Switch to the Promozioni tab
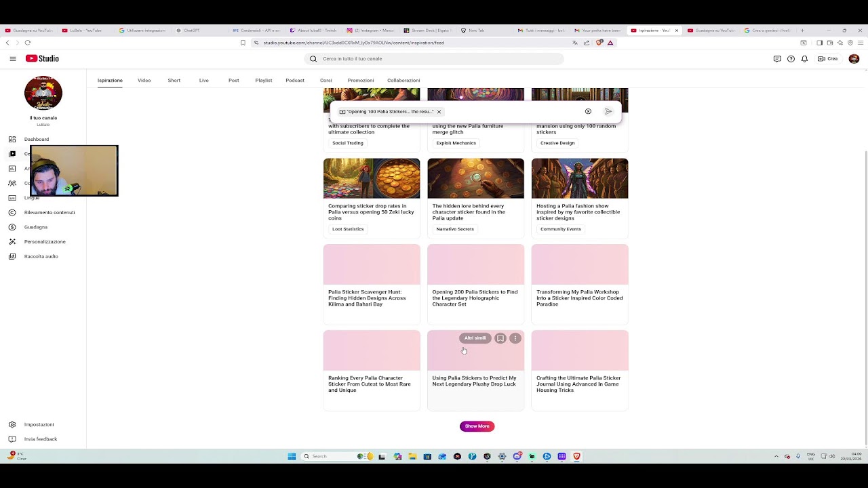This screenshot has width=868, height=488. pyautogui.click(x=361, y=81)
